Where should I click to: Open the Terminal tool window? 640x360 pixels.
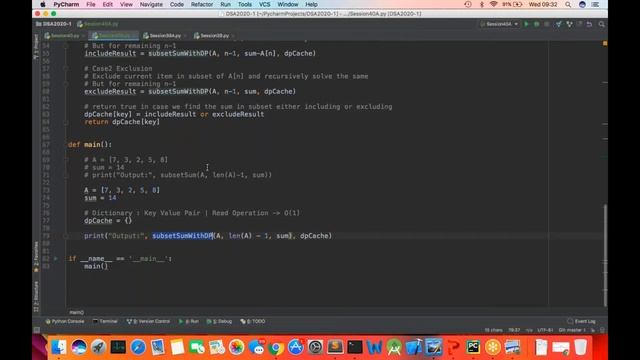point(105,321)
